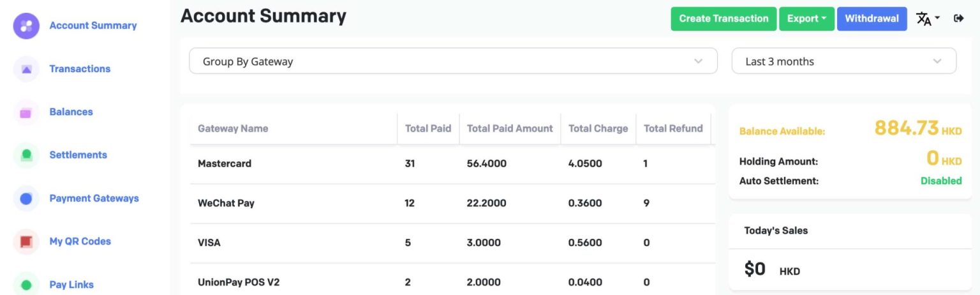
Task: Click the Create Transaction button
Action: [724, 19]
